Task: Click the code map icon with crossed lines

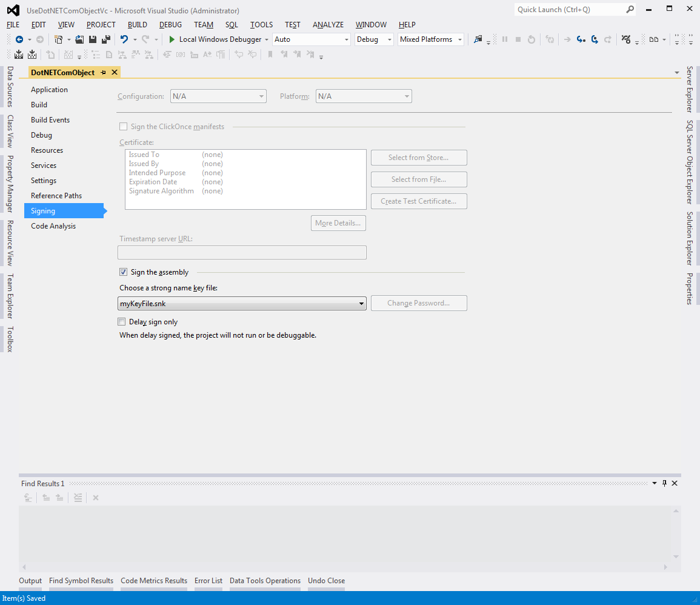Action: coord(626,39)
